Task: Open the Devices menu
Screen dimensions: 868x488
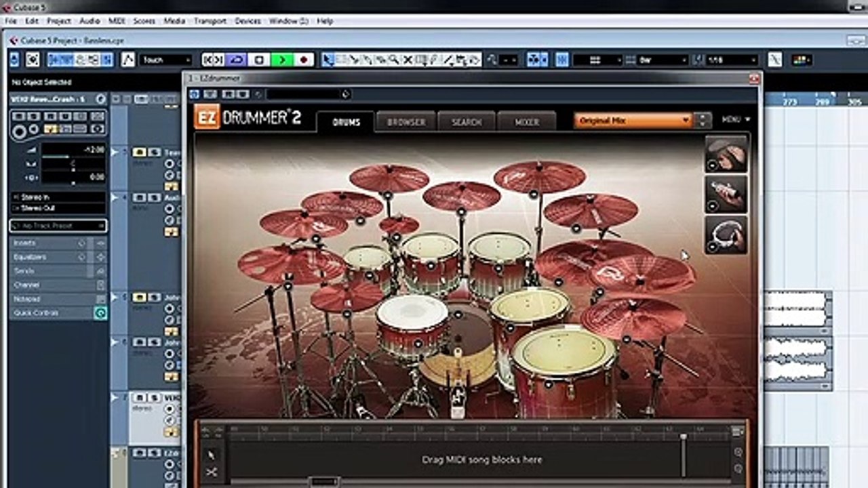Action: 248,21
